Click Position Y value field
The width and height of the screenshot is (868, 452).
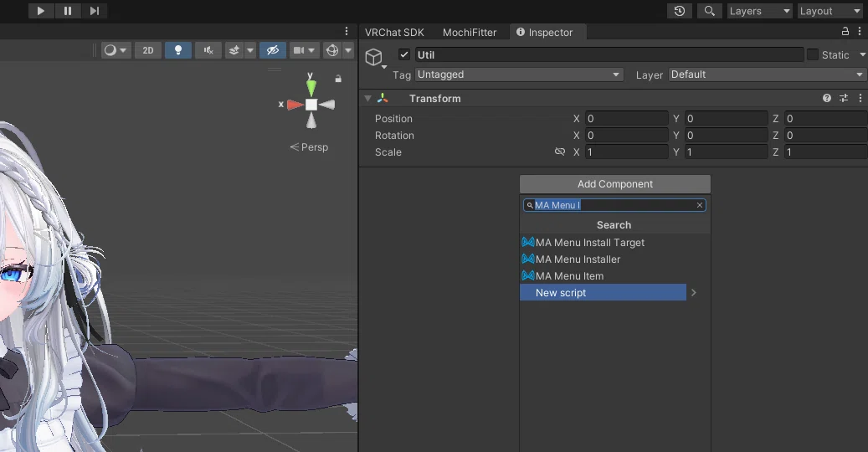[727, 118]
